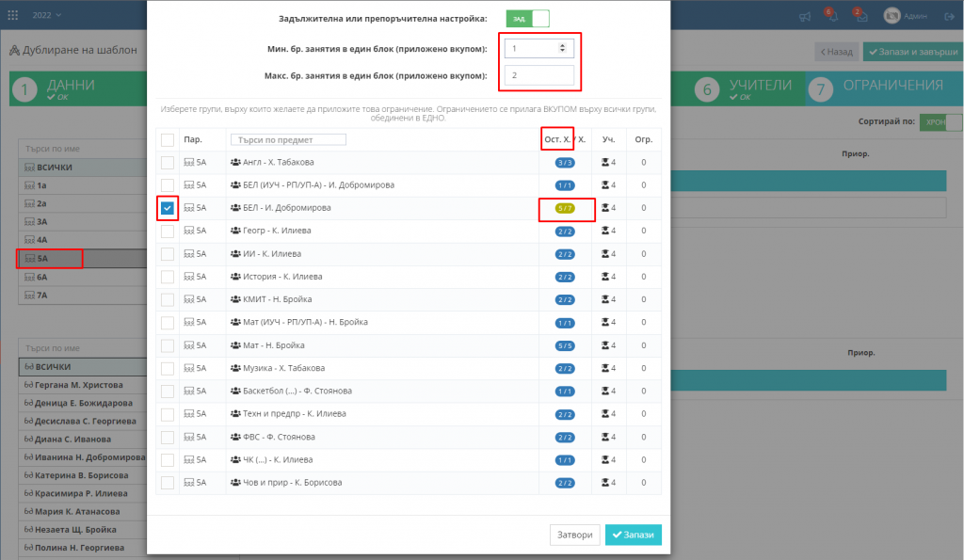Click the group icon beside Англ - Х. Табакова
The image size is (964, 560).
235,163
